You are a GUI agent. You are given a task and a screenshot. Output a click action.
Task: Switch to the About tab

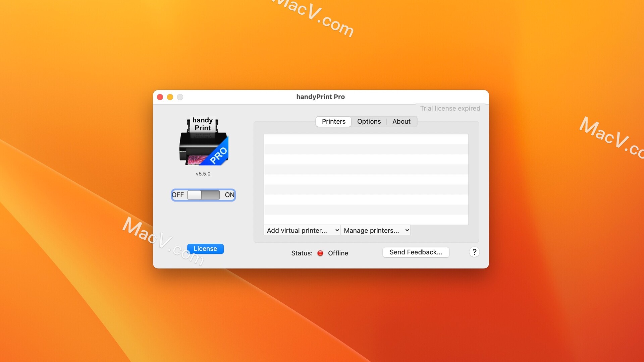[400, 121]
